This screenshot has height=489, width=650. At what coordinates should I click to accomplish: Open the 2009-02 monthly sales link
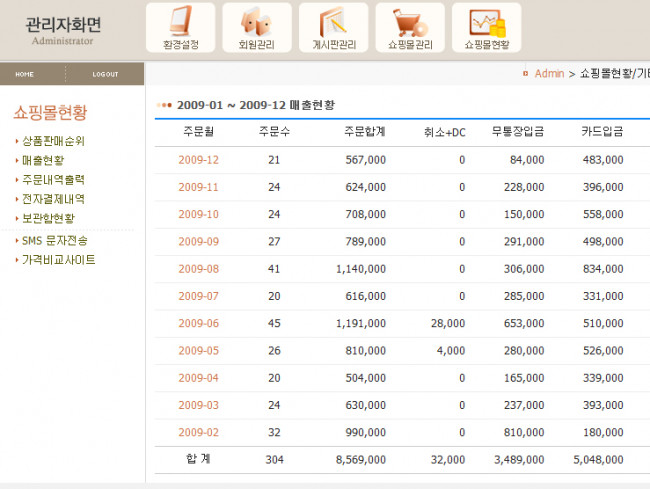pos(198,432)
